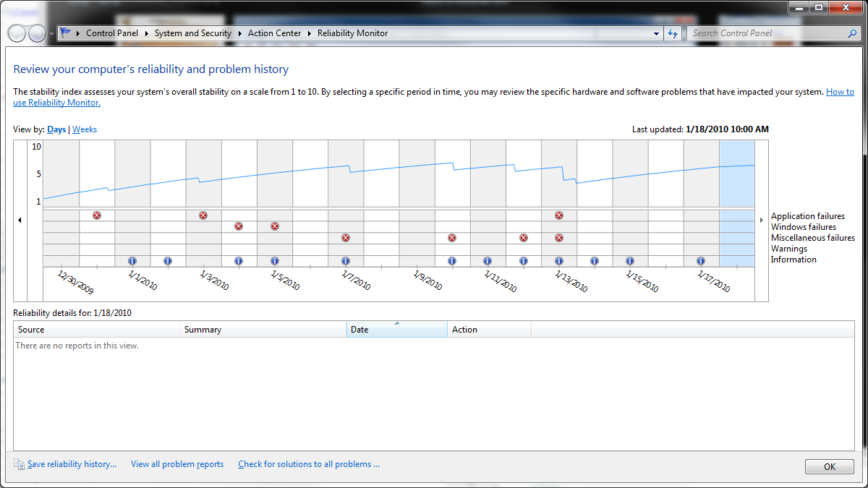Click the miscellaneous failure icon on 1/10/2010
Viewport: 868px width, 488px height.
click(452, 238)
